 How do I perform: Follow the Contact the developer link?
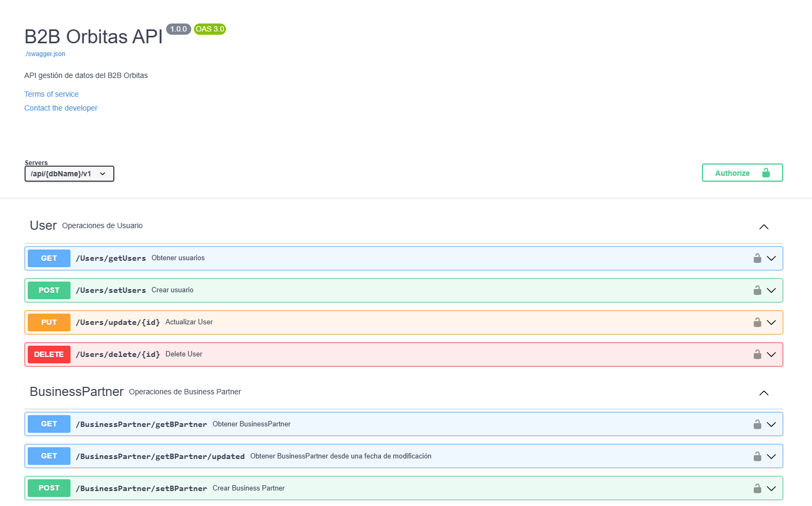coord(61,108)
